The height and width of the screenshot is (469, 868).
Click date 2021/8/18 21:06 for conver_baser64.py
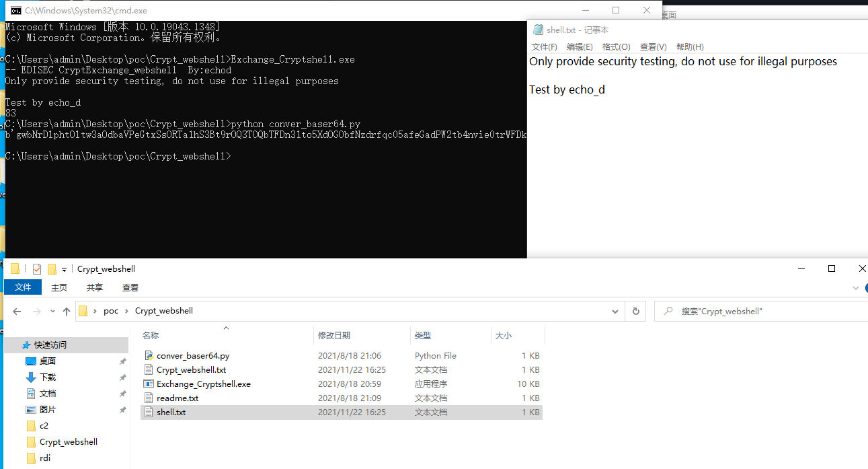point(350,355)
